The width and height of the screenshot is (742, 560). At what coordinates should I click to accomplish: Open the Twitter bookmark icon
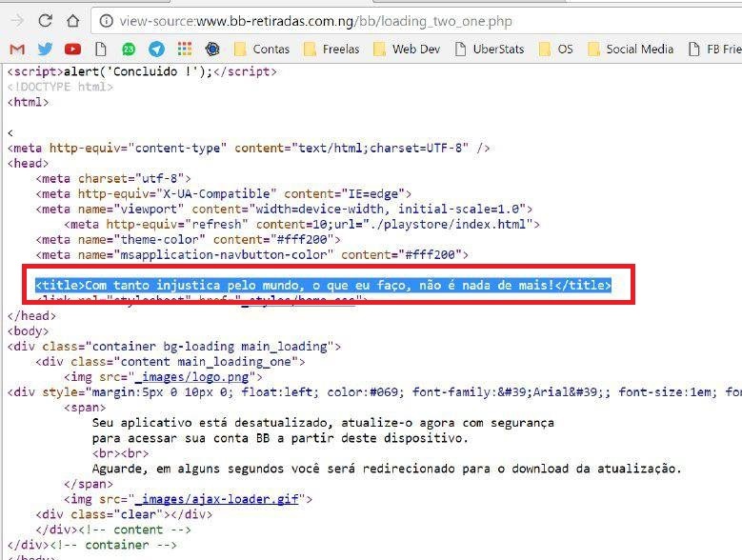45,49
